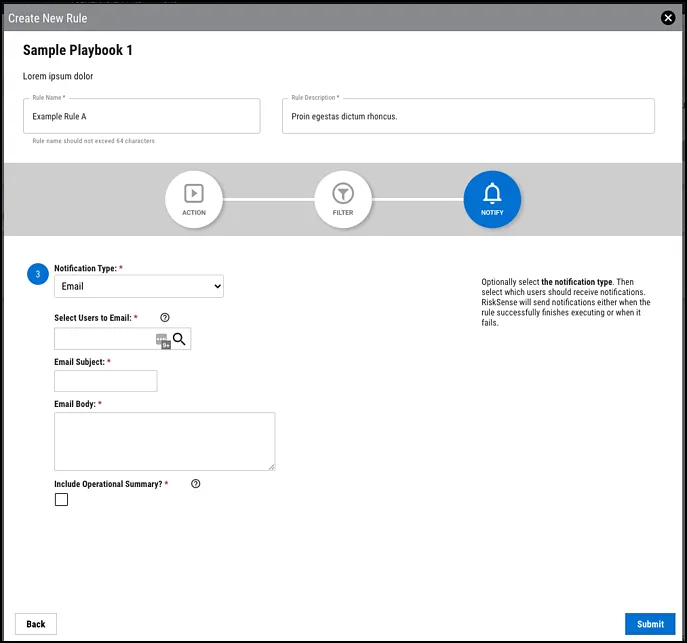Click the Sample Playbook 1 heading
The image size is (687, 643).
(x=78, y=50)
